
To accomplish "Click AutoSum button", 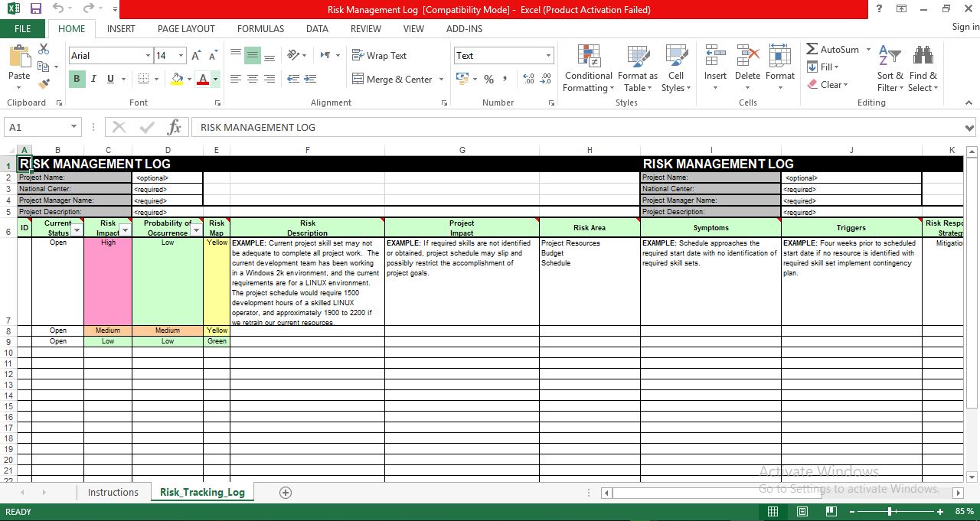I will 832,49.
